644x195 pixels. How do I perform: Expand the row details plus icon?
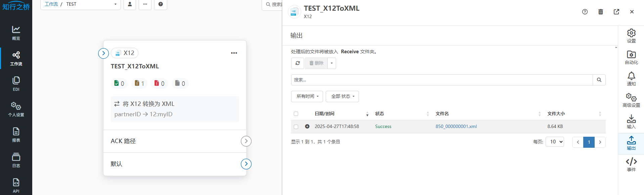(307, 126)
